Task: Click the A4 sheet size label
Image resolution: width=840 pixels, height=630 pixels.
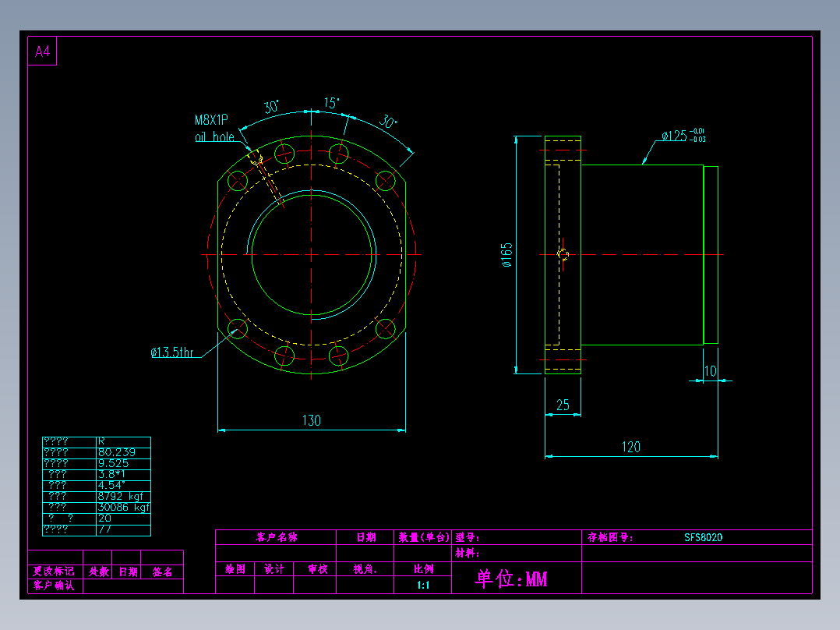Action: [x=42, y=51]
